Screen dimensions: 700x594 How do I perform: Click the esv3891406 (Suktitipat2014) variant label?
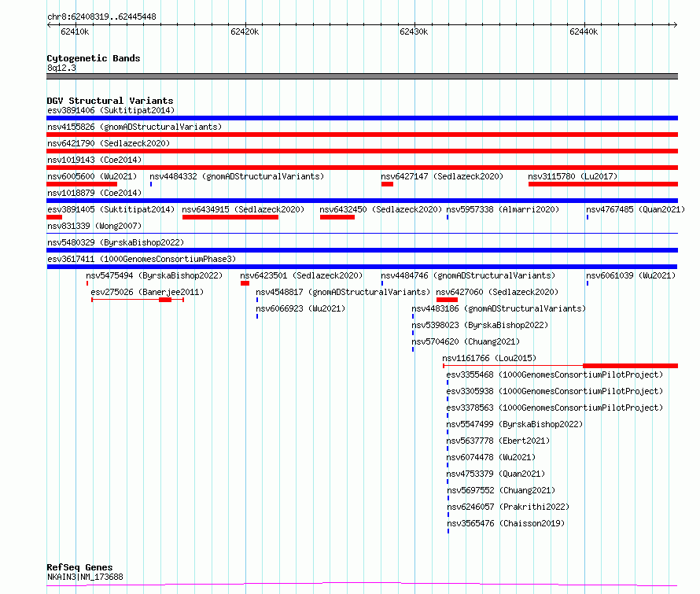[111, 110]
